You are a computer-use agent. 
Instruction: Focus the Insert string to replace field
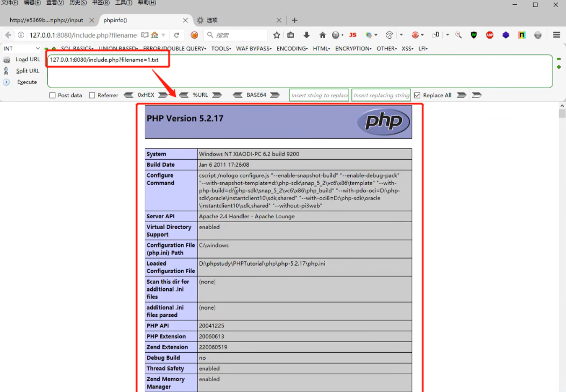point(319,95)
